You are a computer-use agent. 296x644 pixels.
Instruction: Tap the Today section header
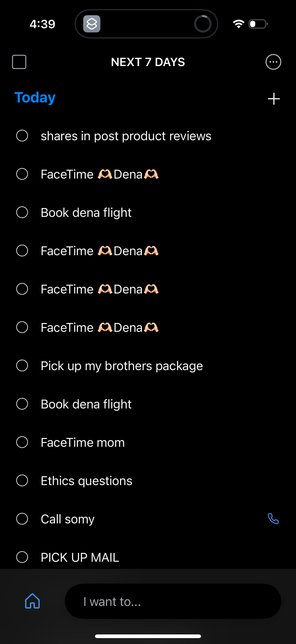(x=35, y=98)
